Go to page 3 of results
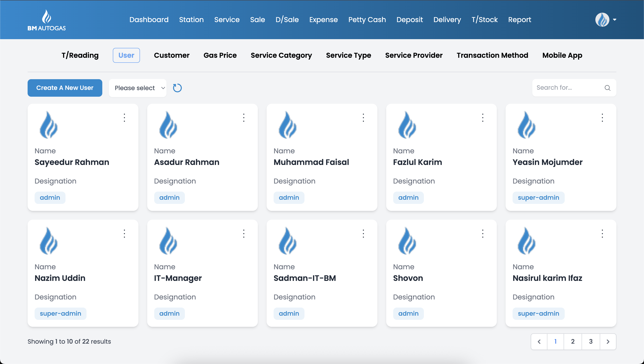The height and width of the screenshot is (364, 644). tap(591, 341)
